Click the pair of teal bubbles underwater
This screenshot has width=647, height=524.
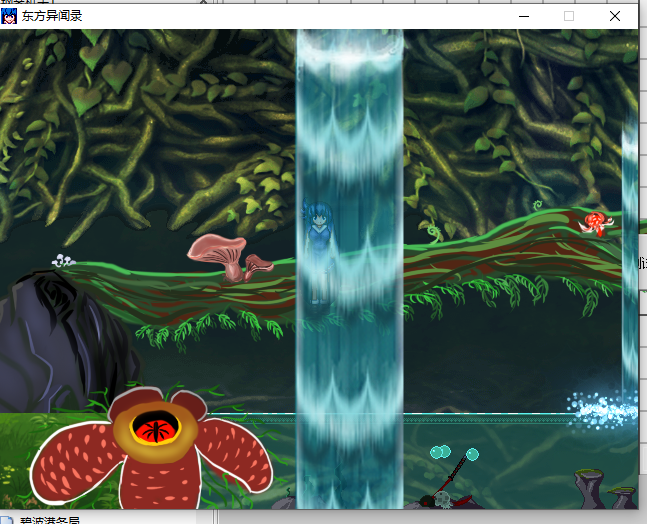(x=440, y=452)
